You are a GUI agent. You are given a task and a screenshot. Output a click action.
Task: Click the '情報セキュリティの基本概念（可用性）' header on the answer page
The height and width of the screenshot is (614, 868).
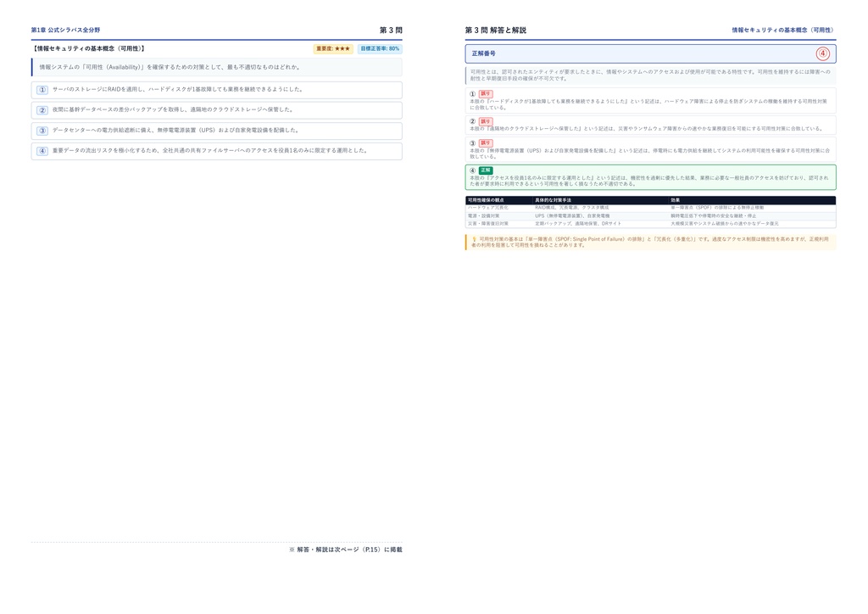pos(784,30)
